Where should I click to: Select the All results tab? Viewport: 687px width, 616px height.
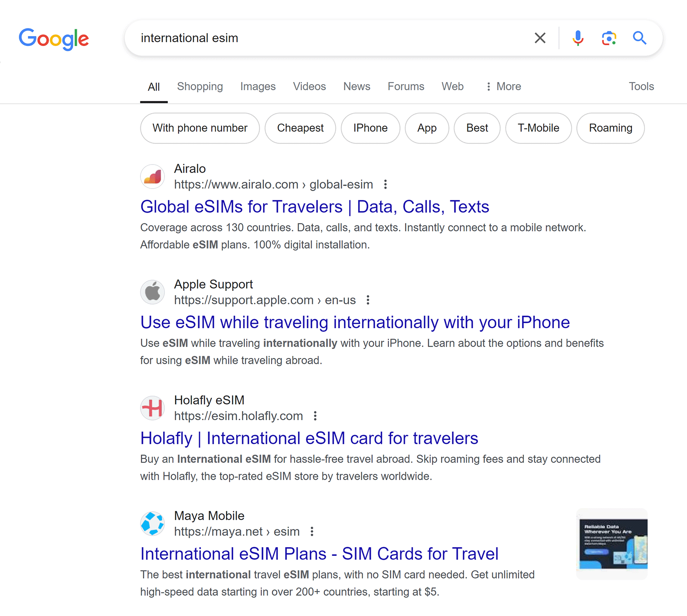point(154,87)
